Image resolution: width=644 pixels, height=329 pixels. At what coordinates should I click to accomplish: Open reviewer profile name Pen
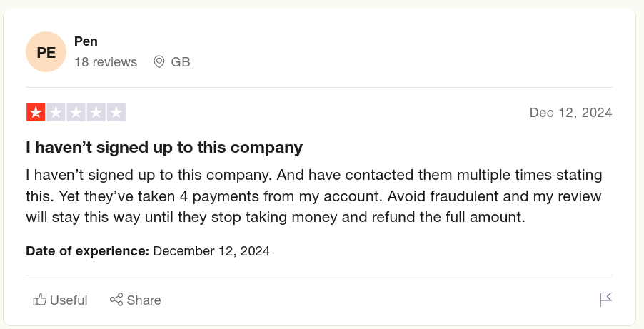tap(86, 41)
